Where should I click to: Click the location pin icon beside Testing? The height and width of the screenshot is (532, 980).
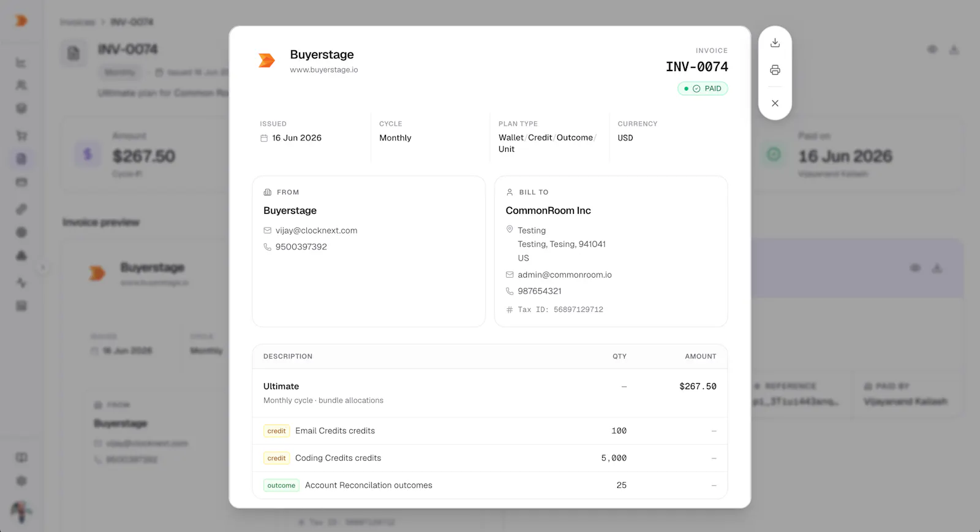[x=510, y=229]
